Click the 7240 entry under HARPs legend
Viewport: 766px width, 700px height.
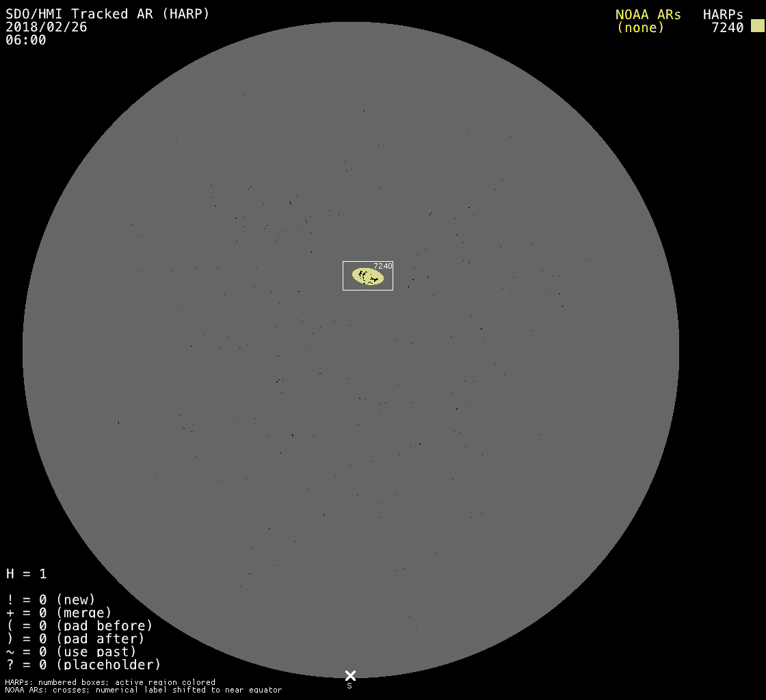(x=727, y=27)
